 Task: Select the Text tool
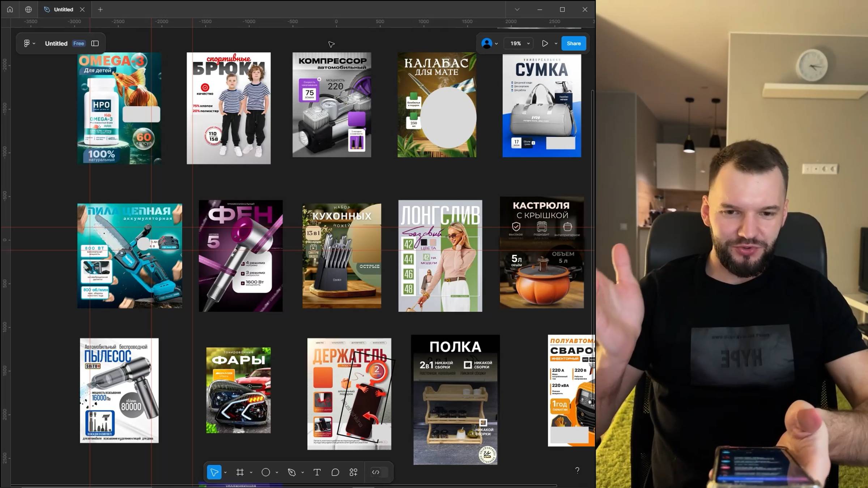point(317,472)
